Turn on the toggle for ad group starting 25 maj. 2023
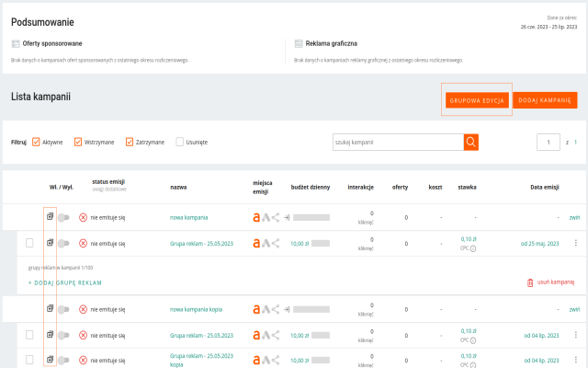The width and height of the screenshot is (588, 368). click(x=63, y=243)
